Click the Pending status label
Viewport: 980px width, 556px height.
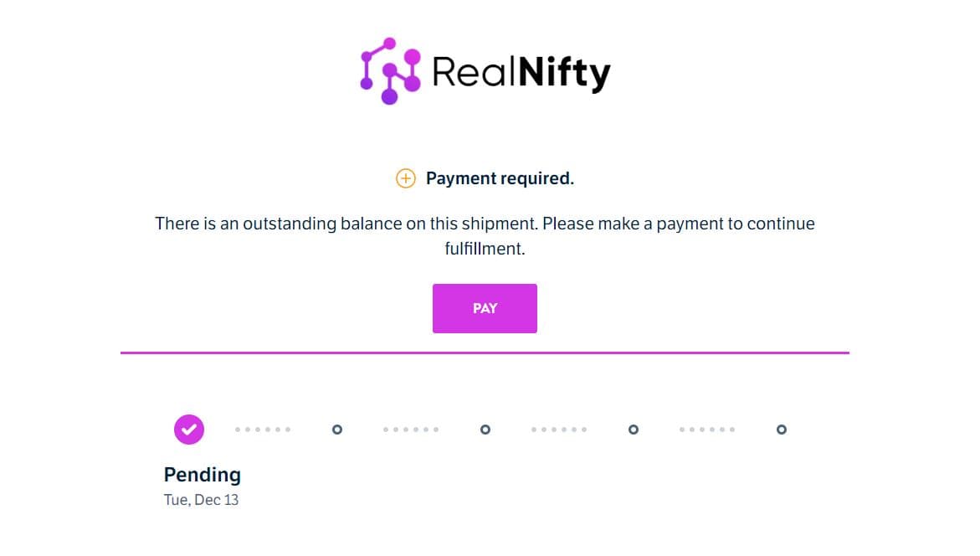(x=202, y=475)
